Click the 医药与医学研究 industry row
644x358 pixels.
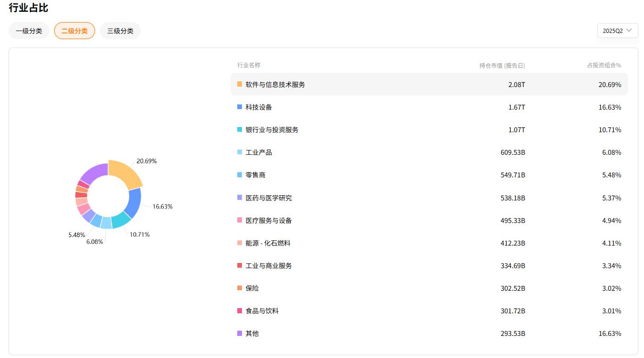(x=428, y=198)
